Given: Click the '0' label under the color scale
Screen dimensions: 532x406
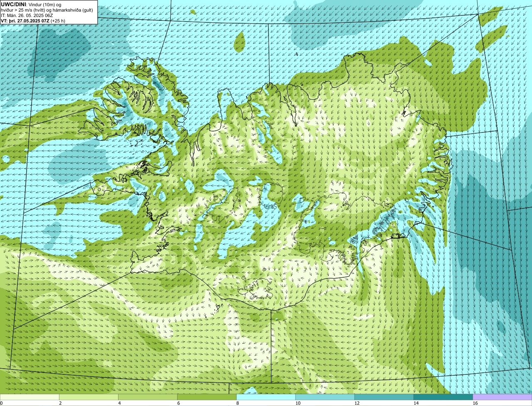Looking at the screenshot, I should pyautogui.click(x=2, y=403).
